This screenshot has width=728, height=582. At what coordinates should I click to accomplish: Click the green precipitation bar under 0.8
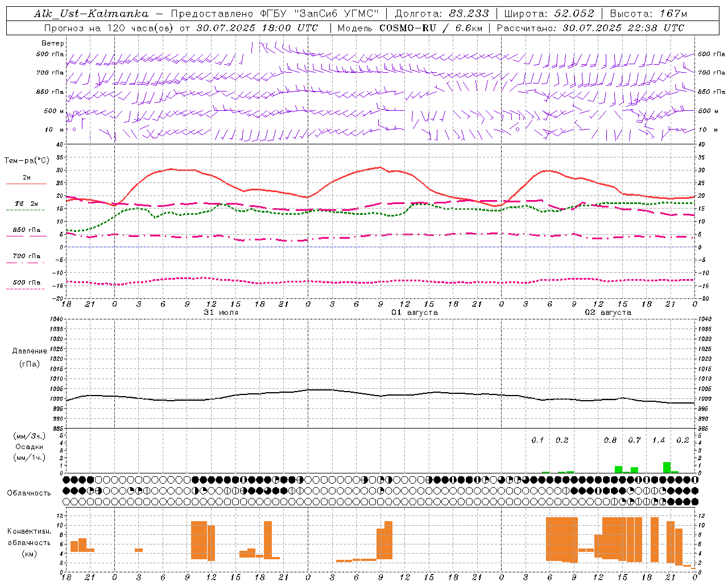pyautogui.click(x=618, y=469)
